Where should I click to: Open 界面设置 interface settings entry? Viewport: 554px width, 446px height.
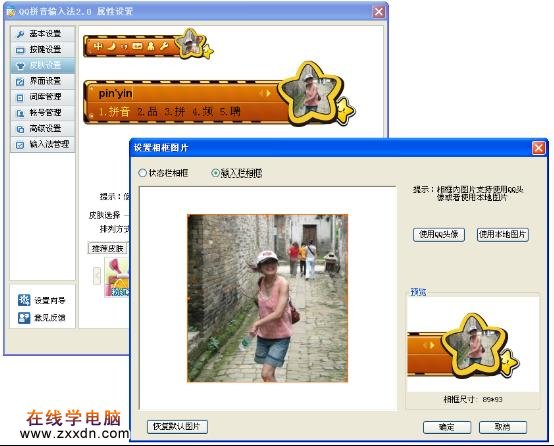tap(43, 81)
